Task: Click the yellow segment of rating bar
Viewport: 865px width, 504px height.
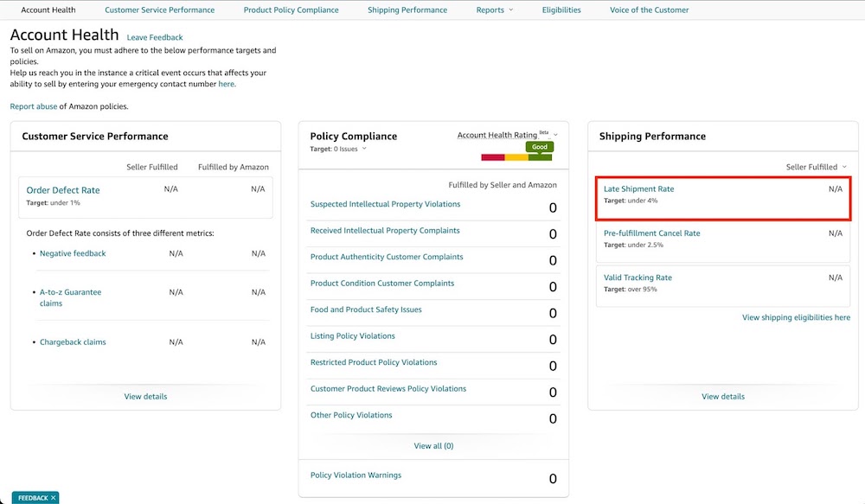Action: click(516, 157)
